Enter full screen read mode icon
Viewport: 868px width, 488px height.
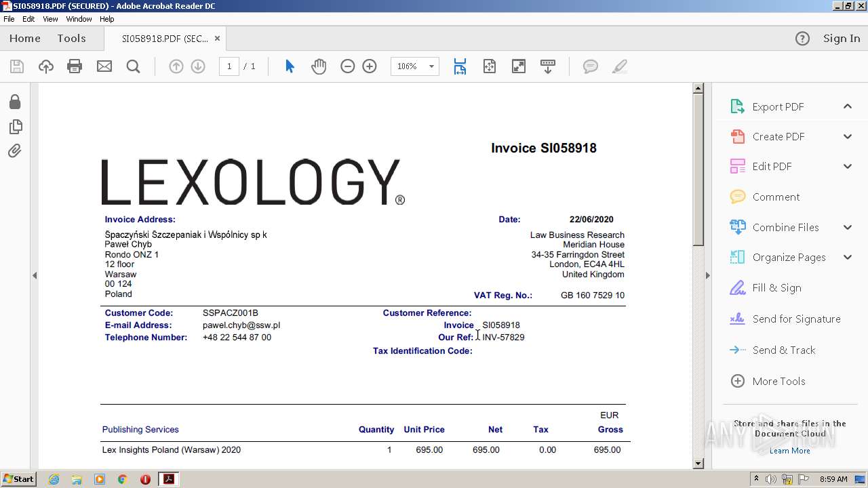click(519, 66)
